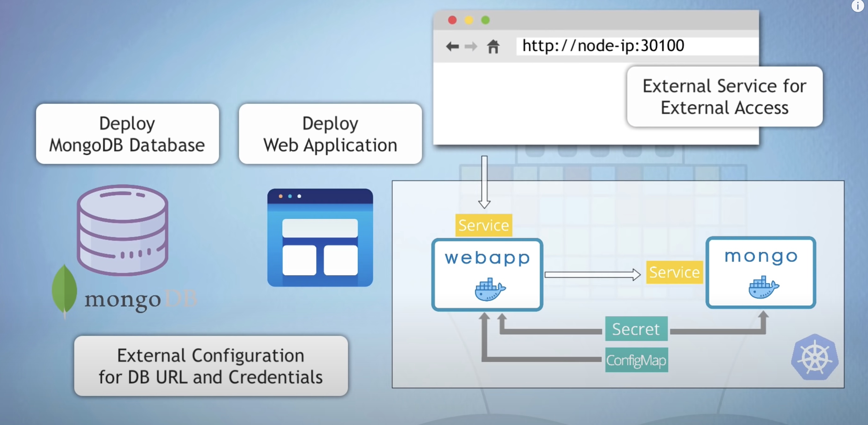Click the address bar showing http://node-ip:30100

pyautogui.click(x=637, y=46)
